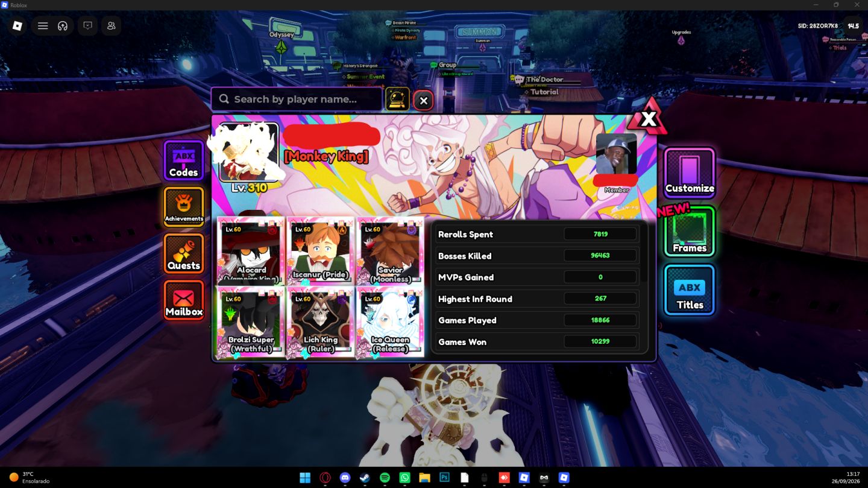868x488 pixels.
Task: Open WhatsApp from the taskbar
Action: click(404, 478)
